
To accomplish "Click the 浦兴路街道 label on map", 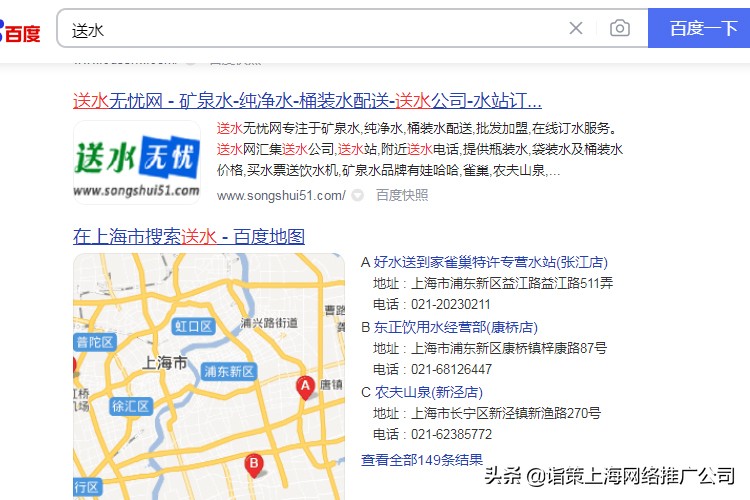I will pyautogui.click(x=269, y=323).
